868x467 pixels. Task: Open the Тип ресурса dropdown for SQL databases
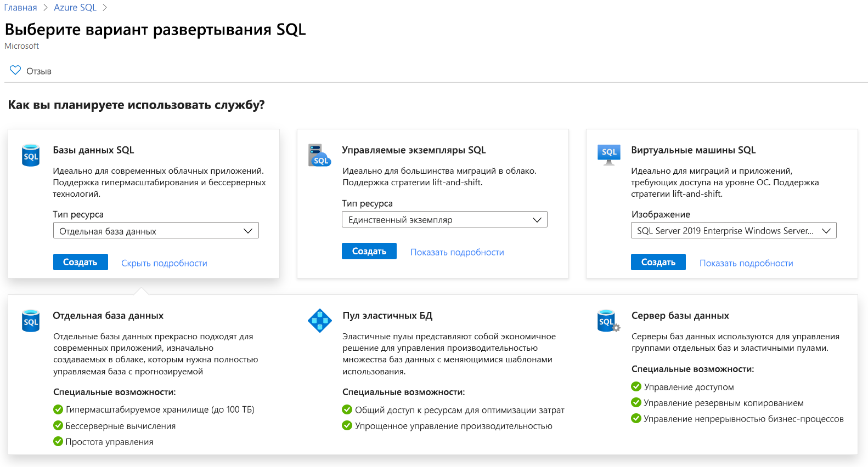(156, 231)
